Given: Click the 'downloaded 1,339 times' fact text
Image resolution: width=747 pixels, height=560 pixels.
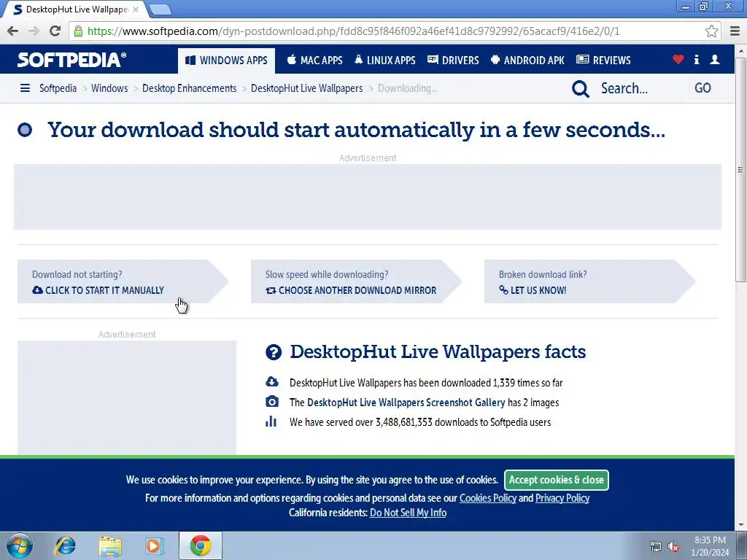Looking at the screenshot, I should pyautogui.click(x=426, y=382).
